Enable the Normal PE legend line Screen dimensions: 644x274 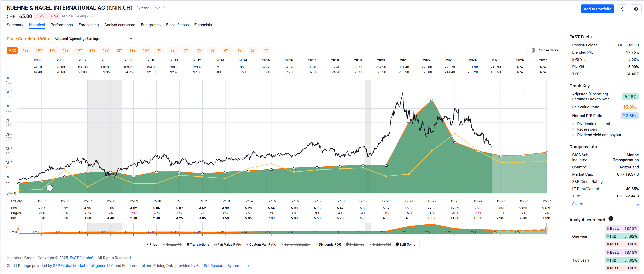pyautogui.click(x=172, y=245)
